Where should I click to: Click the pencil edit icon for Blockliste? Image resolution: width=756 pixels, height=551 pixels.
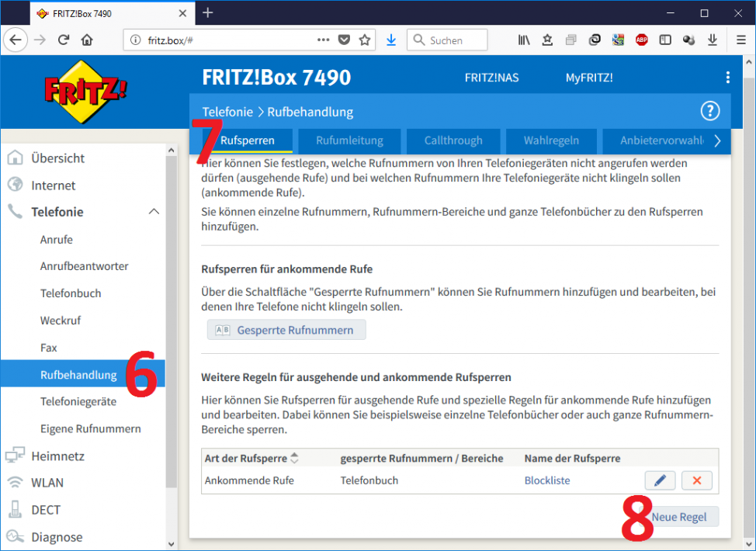(x=660, y=480)
